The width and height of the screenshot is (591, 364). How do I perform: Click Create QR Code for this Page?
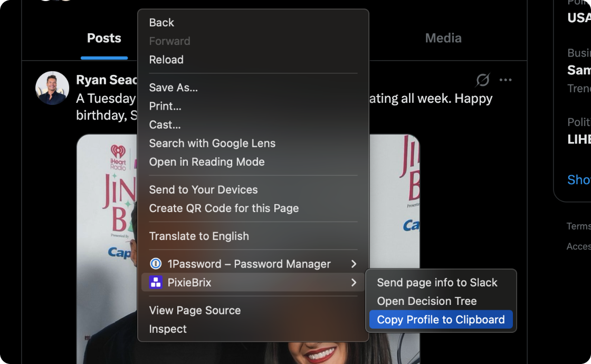tap(224, 208)
